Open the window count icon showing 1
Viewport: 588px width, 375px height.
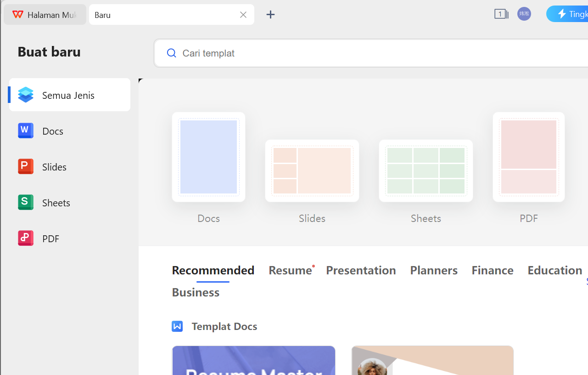coord(501,14)
